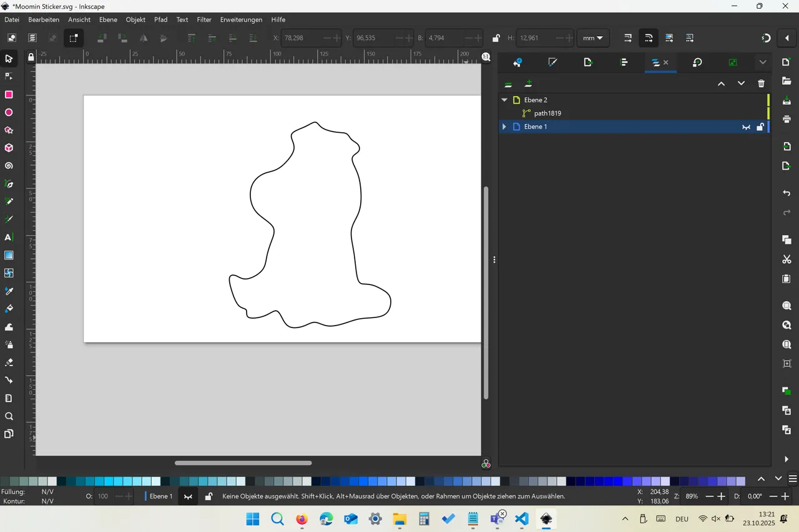
Task: Cut selection using scissors icon
Action: pyautogui.click(x=787, y=259)
